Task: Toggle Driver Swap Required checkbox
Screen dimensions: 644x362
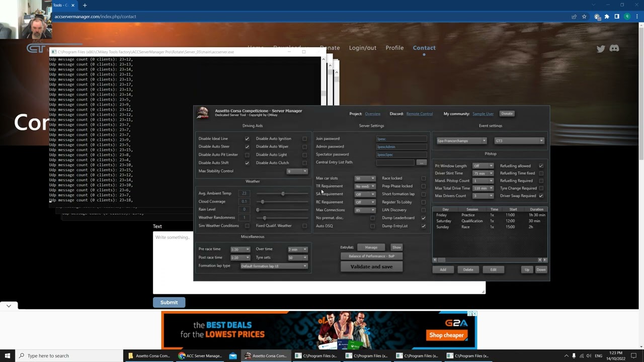Action: (541, 196)
